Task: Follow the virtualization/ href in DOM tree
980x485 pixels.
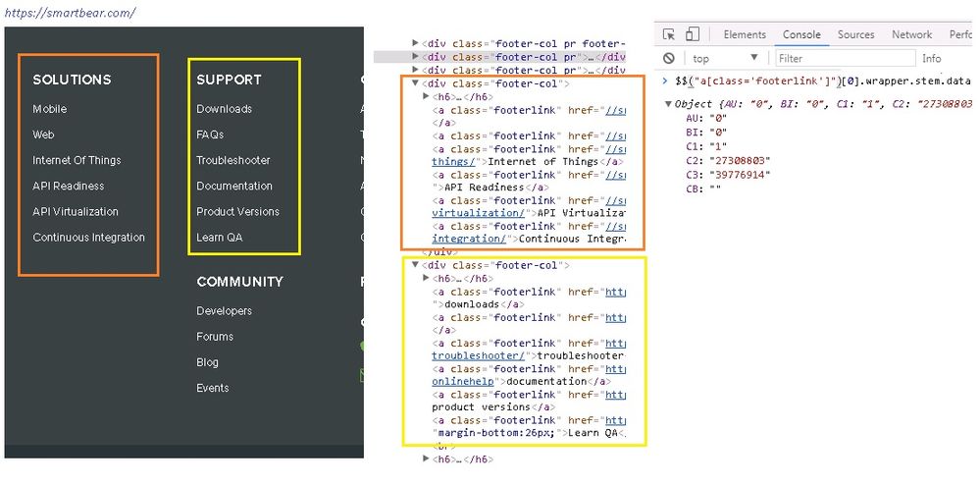Action: [x=478, y=213]
